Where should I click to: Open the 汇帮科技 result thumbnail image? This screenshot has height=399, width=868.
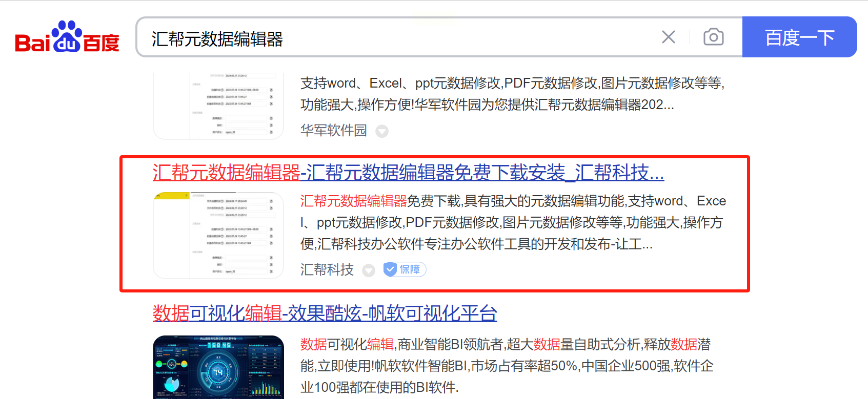218,235
